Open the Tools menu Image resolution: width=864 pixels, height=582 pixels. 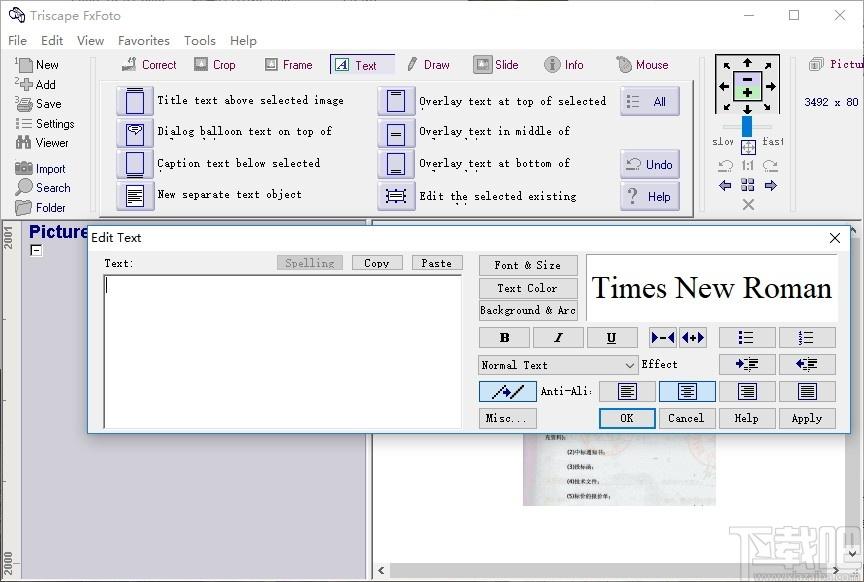tap(199, 41)
